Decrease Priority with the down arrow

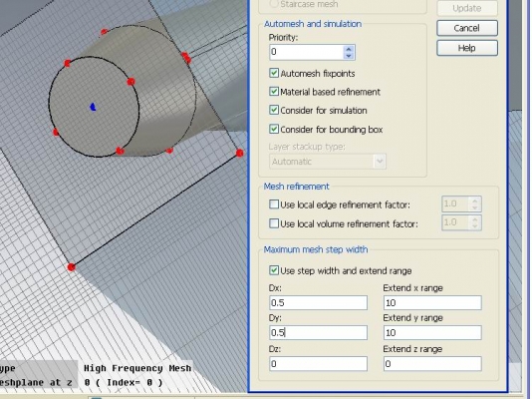point(349,56)
